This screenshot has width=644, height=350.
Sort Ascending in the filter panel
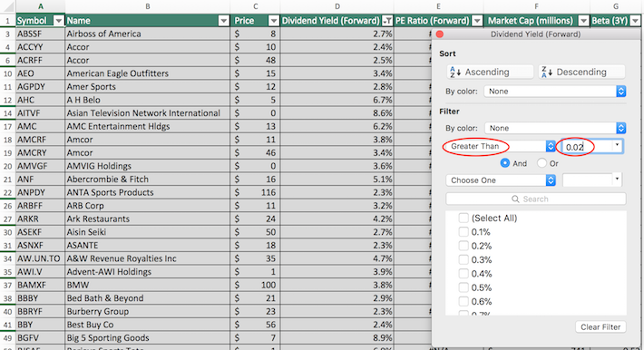[490, 72]
